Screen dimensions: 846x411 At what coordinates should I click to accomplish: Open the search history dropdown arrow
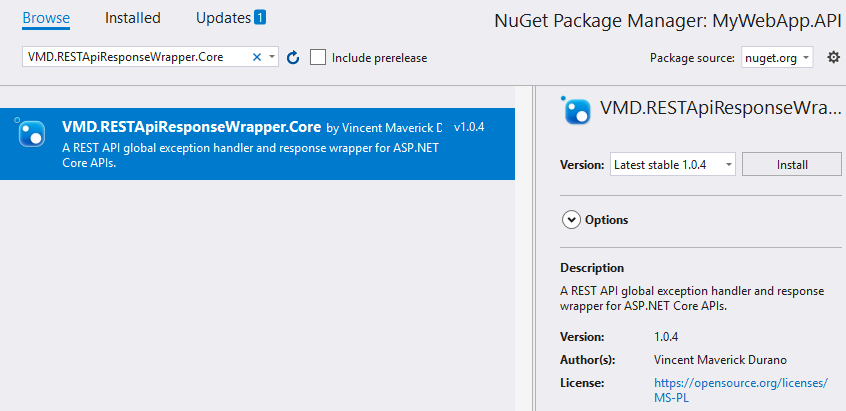pyautogui.click(x=272, y=57)
